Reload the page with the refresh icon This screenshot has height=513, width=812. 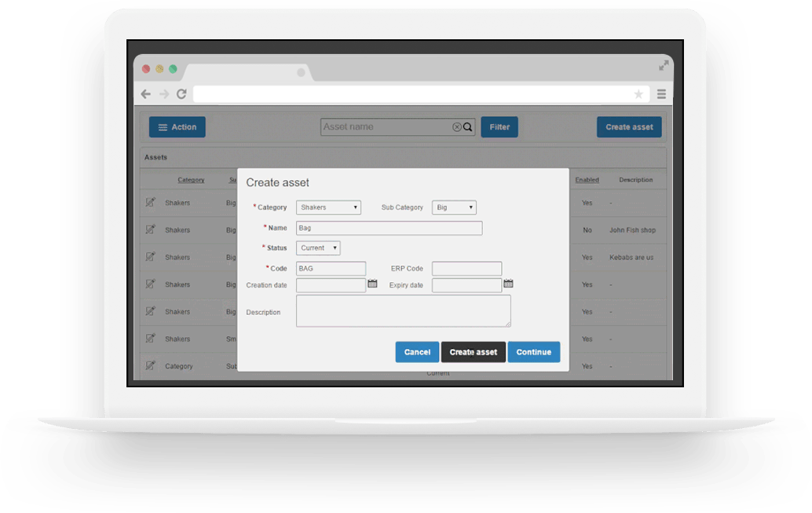(181, 93)
